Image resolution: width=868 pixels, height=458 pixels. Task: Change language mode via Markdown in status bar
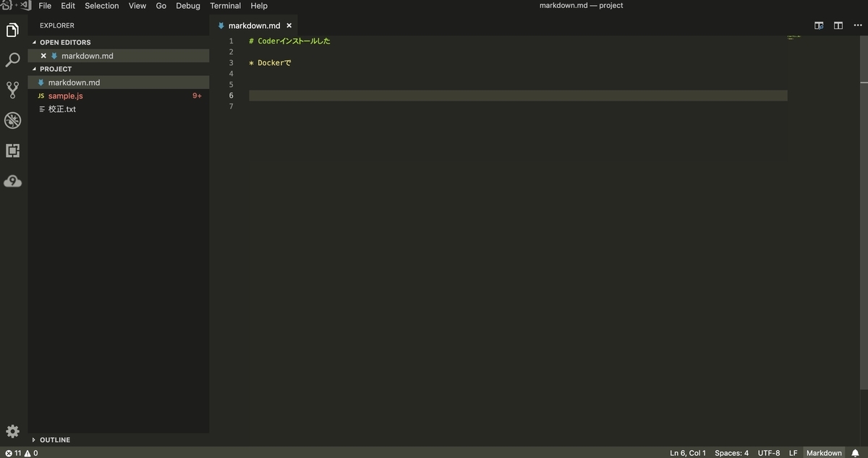point(824,453)
